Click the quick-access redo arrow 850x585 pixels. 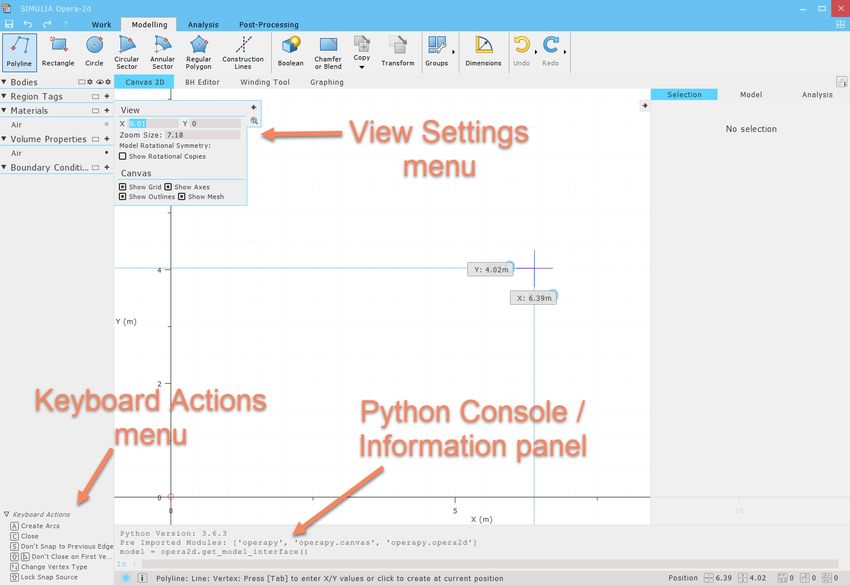(x=47, y=24)
